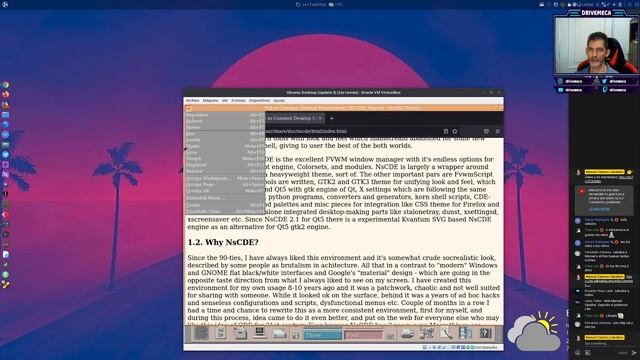Image resolution: width=640 pixels, height=360 pixels.
Task: Open the printer icon on front panel
Action: pos(407,333)
